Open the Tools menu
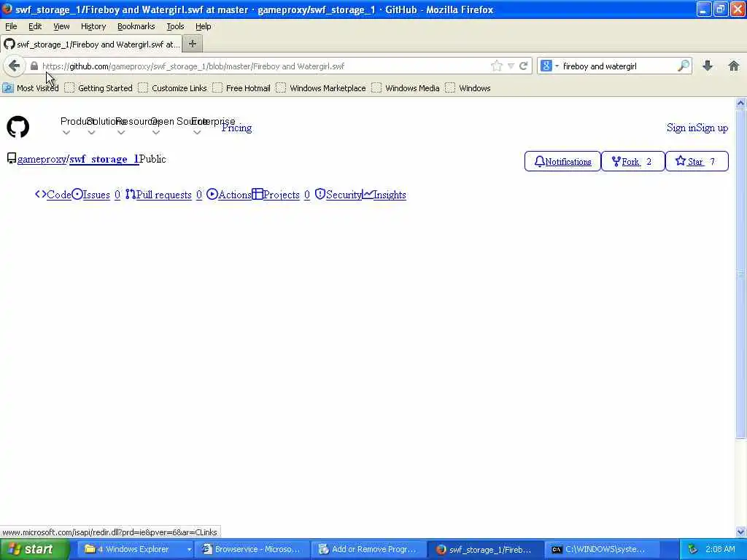This screenshot has height=560, width=747. click(x=175, y=26)
